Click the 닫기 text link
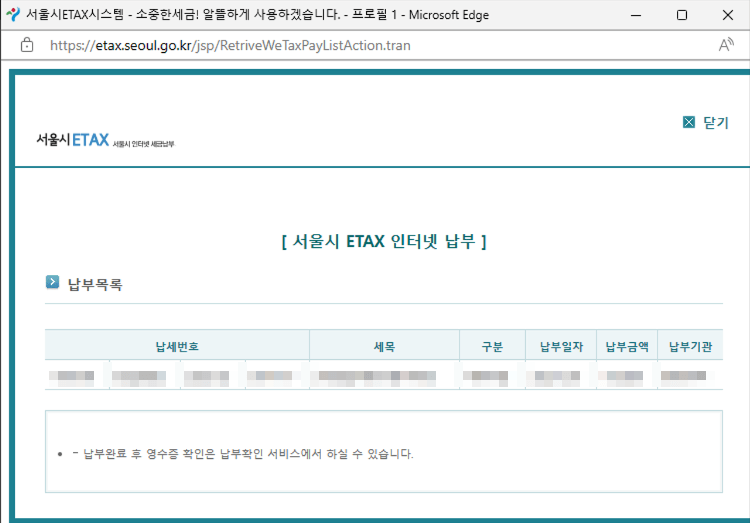750x523 pixels. 716,123
